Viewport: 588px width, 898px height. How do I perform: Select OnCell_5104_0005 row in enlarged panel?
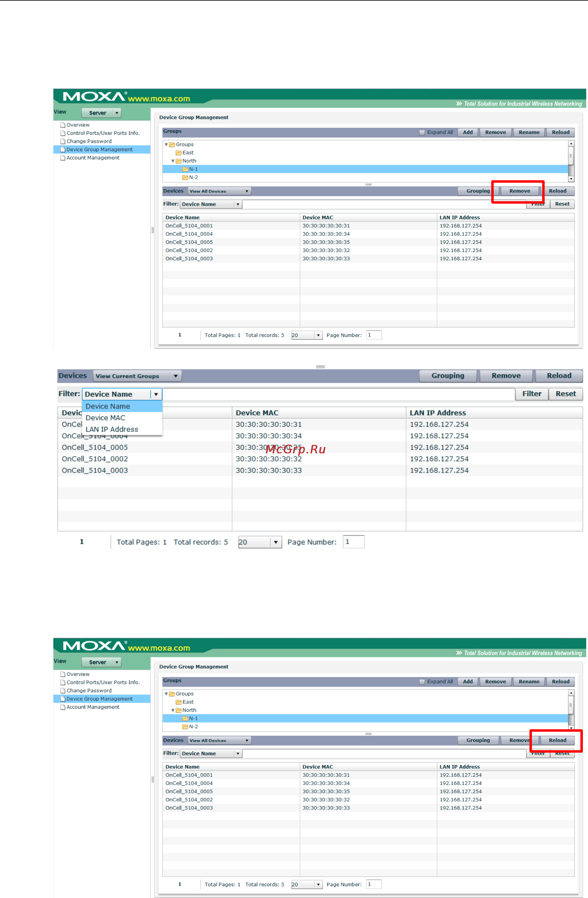(x=320, y=448)
